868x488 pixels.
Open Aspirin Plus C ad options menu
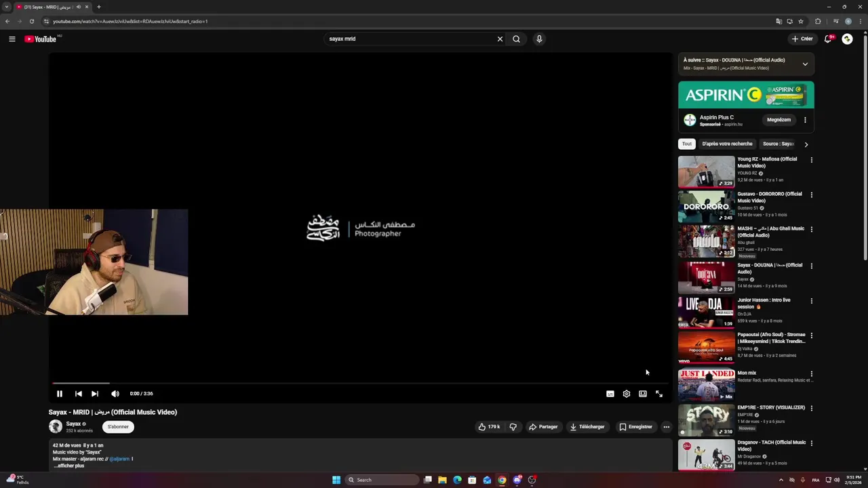pyautogui.click(x=805, y=120)
